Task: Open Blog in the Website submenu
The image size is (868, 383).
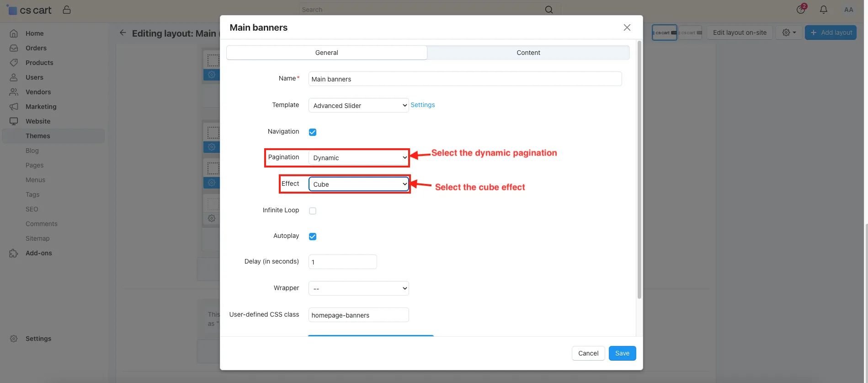Action: (32, 151)
